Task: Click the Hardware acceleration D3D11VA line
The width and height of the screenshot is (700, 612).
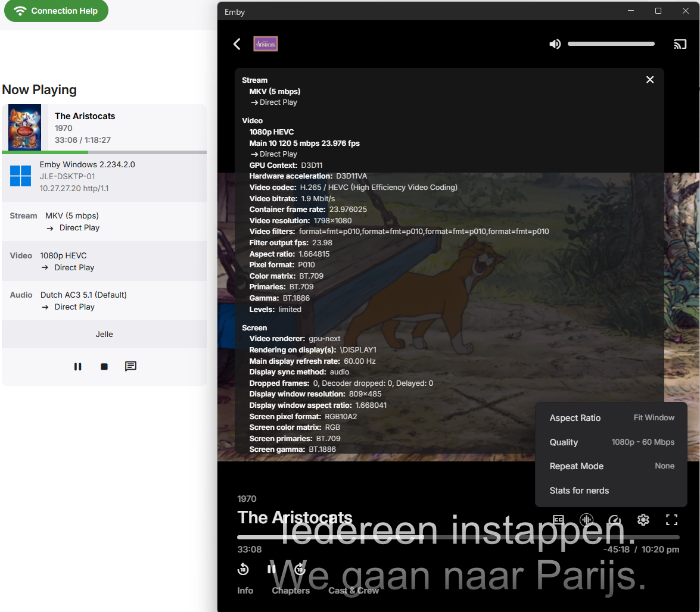Action: click(x=308, y=176)
